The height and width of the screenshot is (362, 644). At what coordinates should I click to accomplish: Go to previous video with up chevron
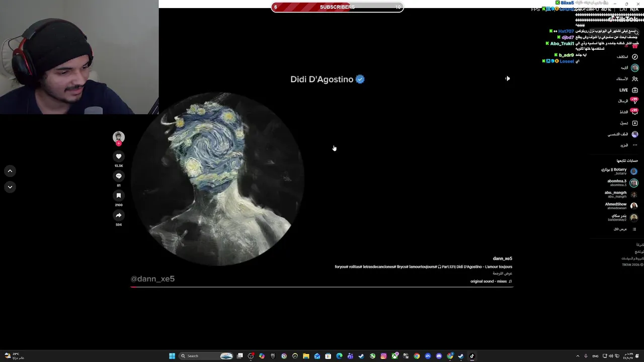point(10,171)
